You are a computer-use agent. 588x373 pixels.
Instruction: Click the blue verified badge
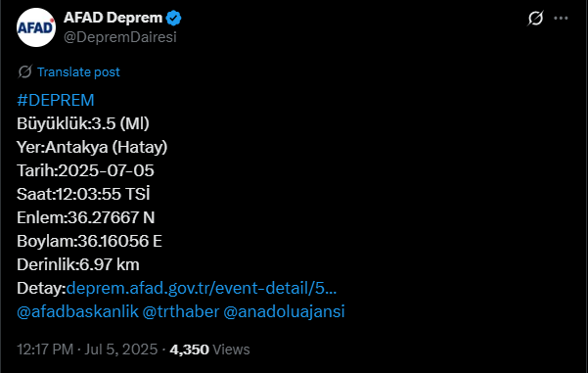173,18
